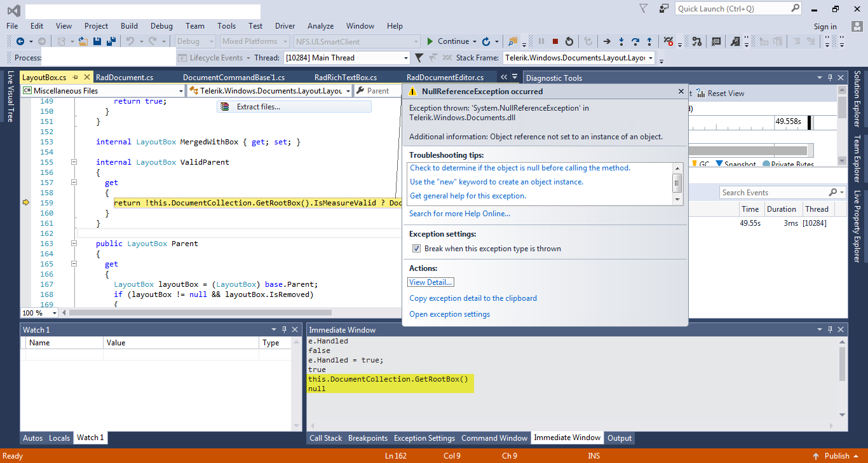Click the Save All toolbar icon
The image size is (868, 463).
click(111, 41)
